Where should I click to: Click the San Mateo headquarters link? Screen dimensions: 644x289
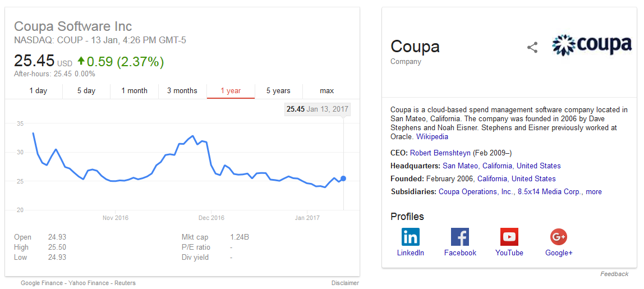[460, 166]
